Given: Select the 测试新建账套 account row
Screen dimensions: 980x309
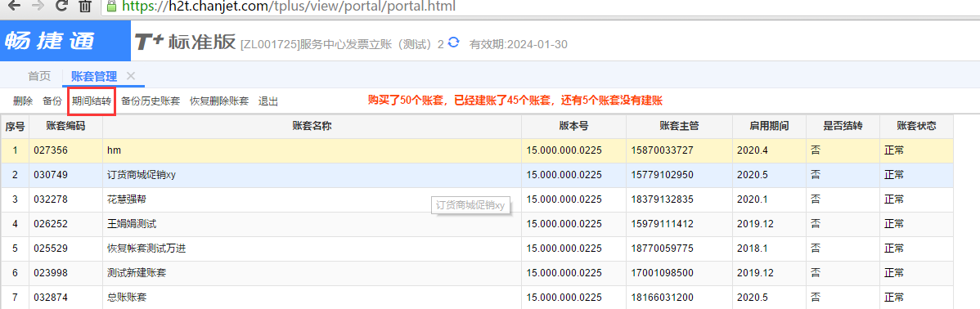Looking at the screenshot, I should (x=478, y=273).
